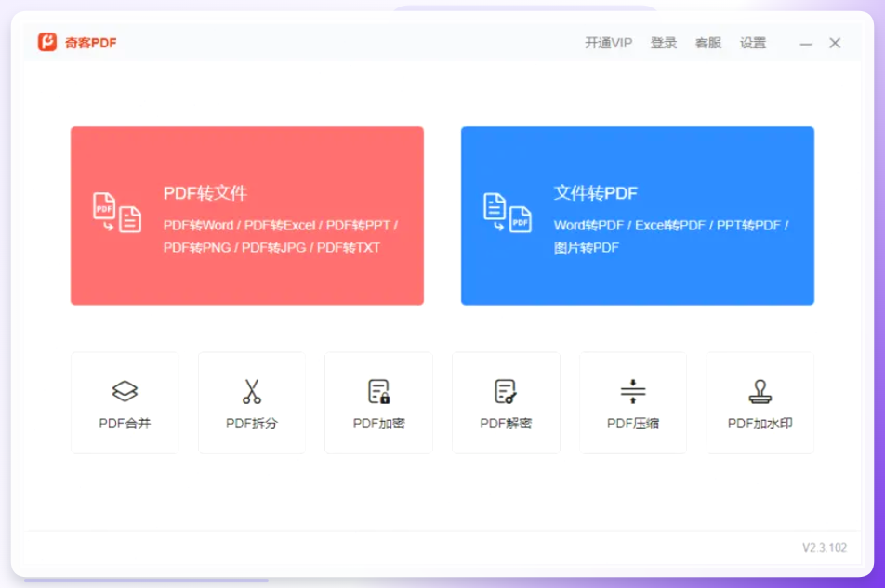Click the 图片转PDF text
Viewport: 885px width, 588px height.
pyautogui.click(x=587, y=247)
